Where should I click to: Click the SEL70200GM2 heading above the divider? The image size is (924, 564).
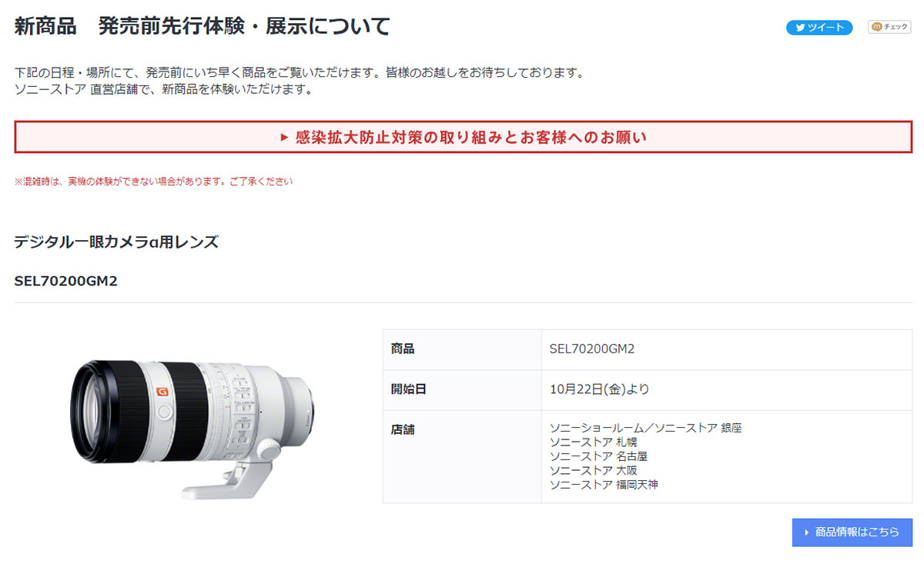coord(66,281)
